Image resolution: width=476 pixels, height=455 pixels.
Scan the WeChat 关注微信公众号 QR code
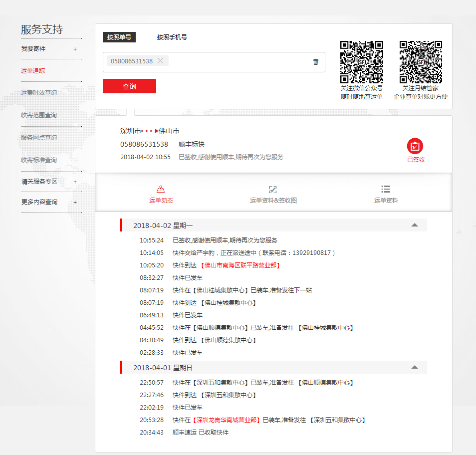click(362, 62)
